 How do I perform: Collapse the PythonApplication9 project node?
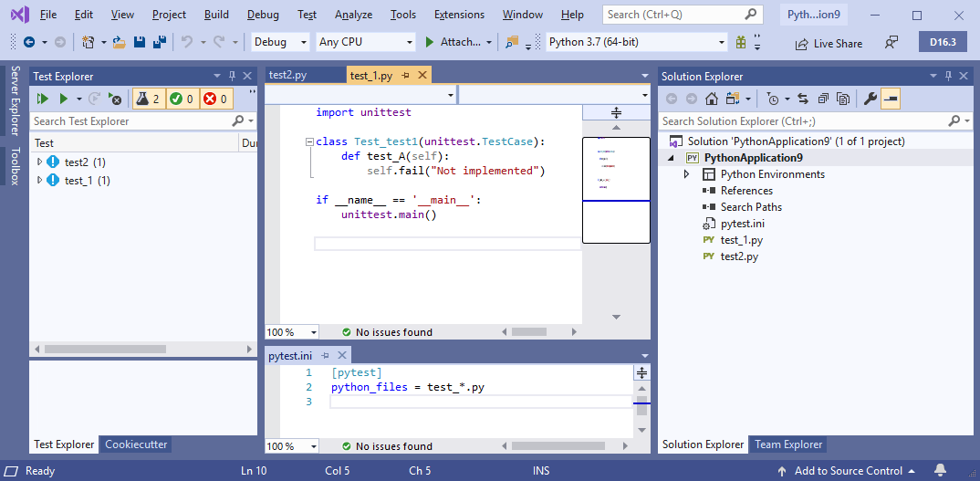[672, 158]
